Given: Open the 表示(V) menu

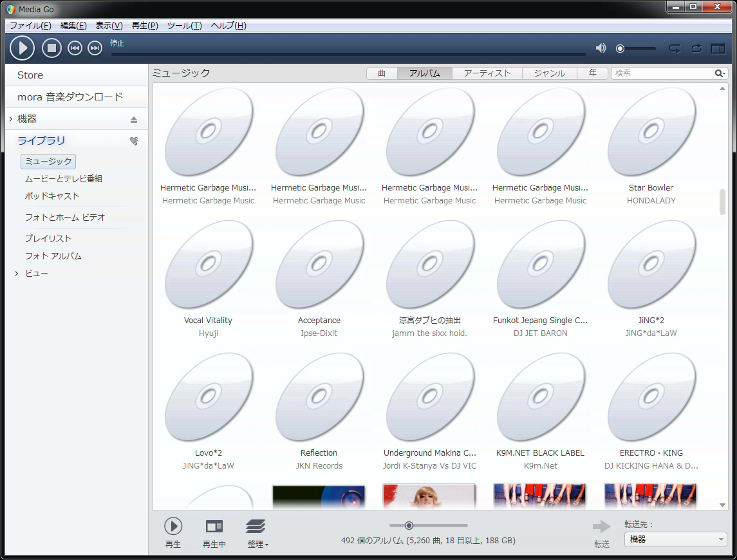Looking at the screenshot, I should (109, 25).
